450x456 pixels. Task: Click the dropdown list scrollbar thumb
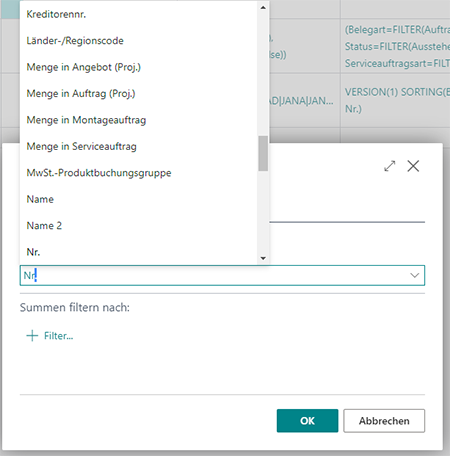(263, 153)
